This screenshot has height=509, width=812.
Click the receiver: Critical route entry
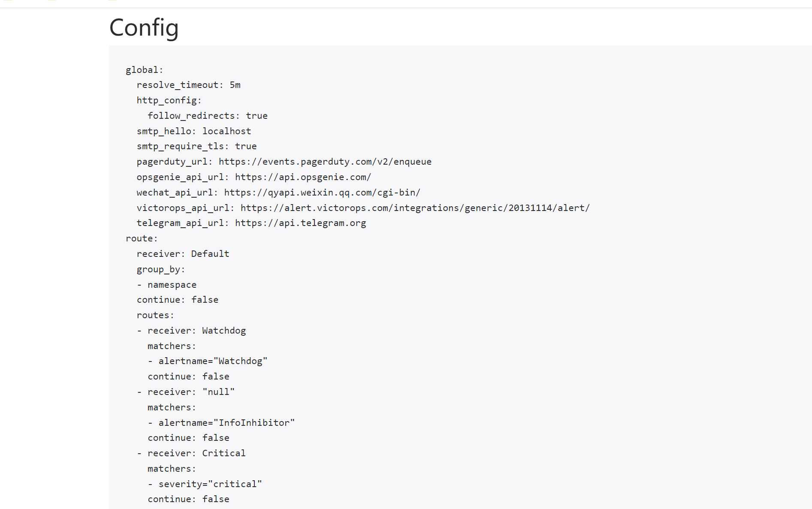[197, 453]
